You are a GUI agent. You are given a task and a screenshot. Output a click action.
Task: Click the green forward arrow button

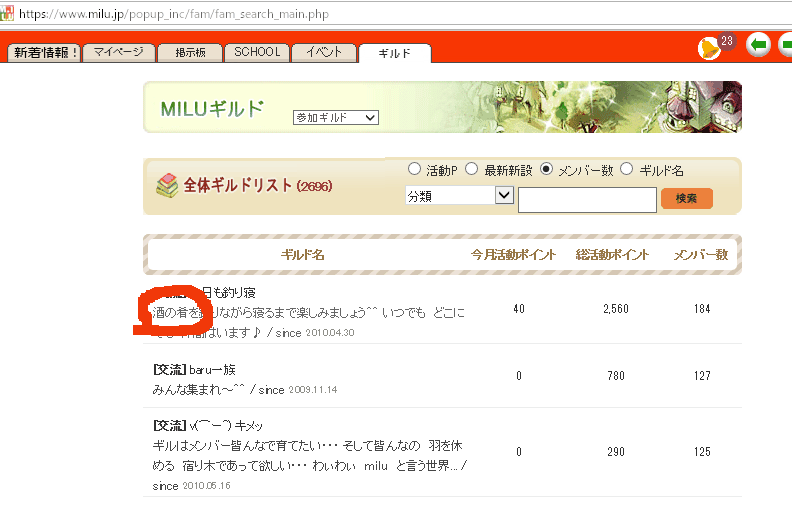[x=785, y=46]
